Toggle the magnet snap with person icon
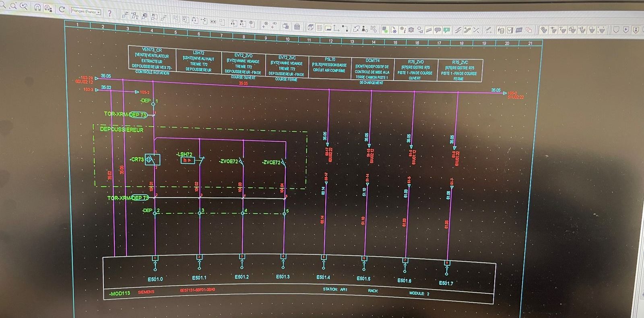 pos(48,8)
